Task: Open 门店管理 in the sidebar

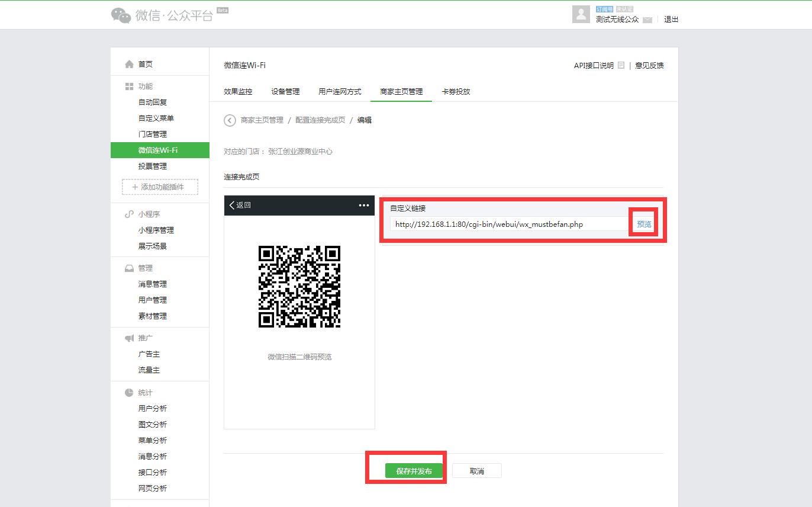Action: [x=153, y=134]
